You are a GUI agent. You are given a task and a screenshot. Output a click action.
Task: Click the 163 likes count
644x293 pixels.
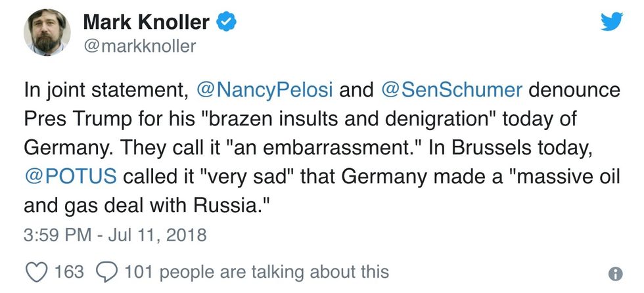(x=68, y=272)
